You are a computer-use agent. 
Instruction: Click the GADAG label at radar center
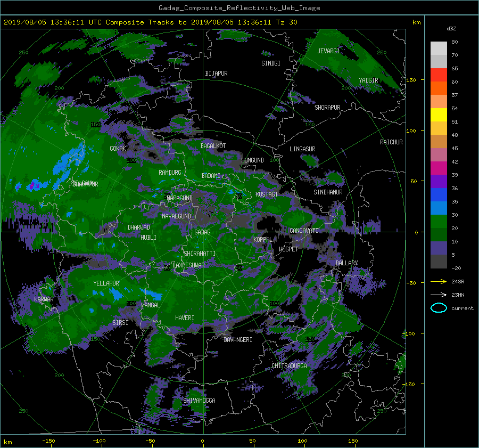pos(203,232)
